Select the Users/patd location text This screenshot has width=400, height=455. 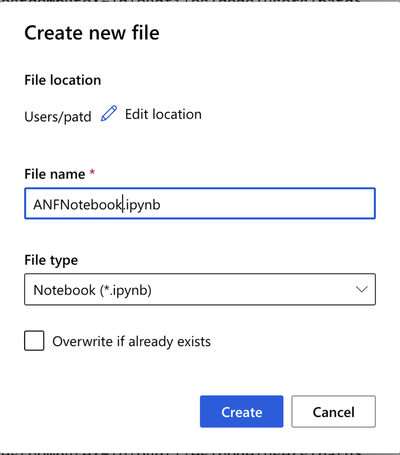(x=58, y=117)
